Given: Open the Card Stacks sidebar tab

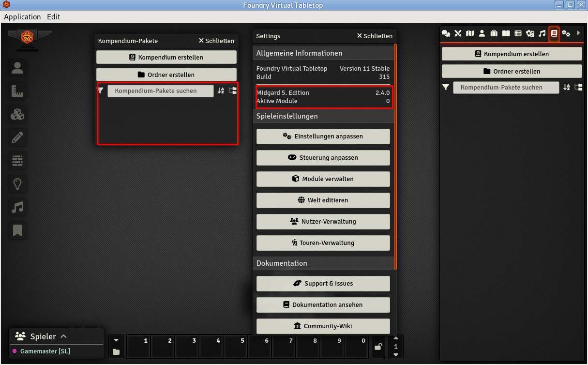Looking at the screenshot, I should (530, 33).
